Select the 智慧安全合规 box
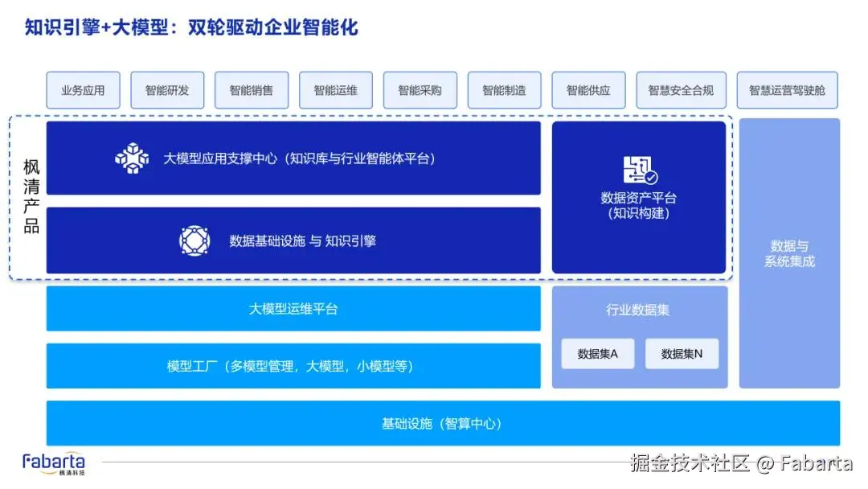Image resolution: width=868 pixels, height=489 pixels. click(681, 90)
